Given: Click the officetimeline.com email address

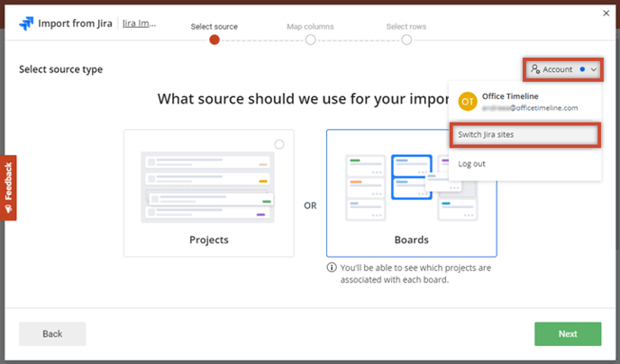Looking at the screenshot, I should (530, 108).
